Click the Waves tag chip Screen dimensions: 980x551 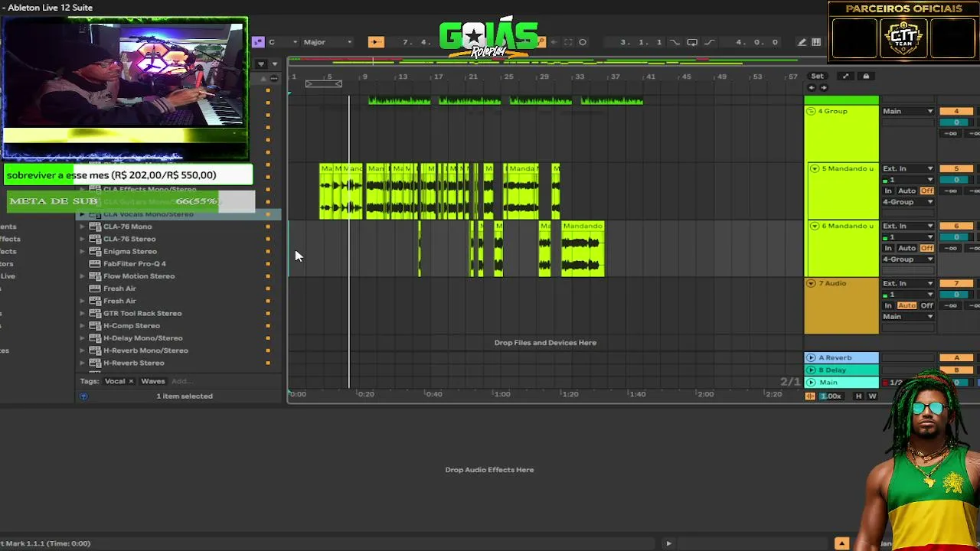pos(153,381)
